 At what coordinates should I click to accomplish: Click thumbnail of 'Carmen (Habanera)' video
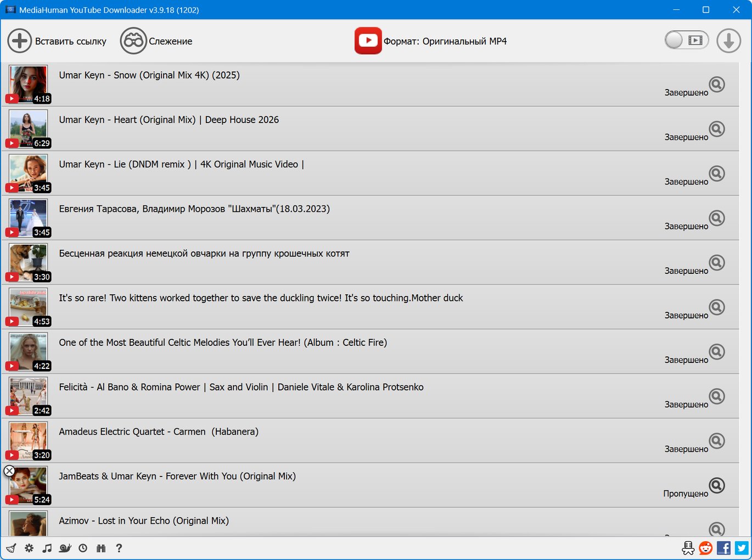[x=29, y=440]
